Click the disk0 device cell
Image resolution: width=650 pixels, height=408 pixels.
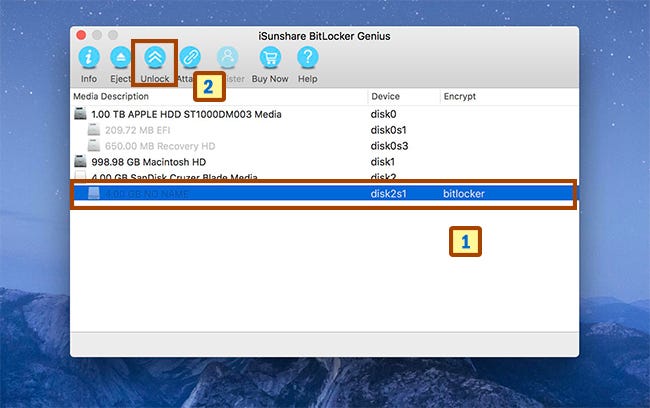[383, 114]
